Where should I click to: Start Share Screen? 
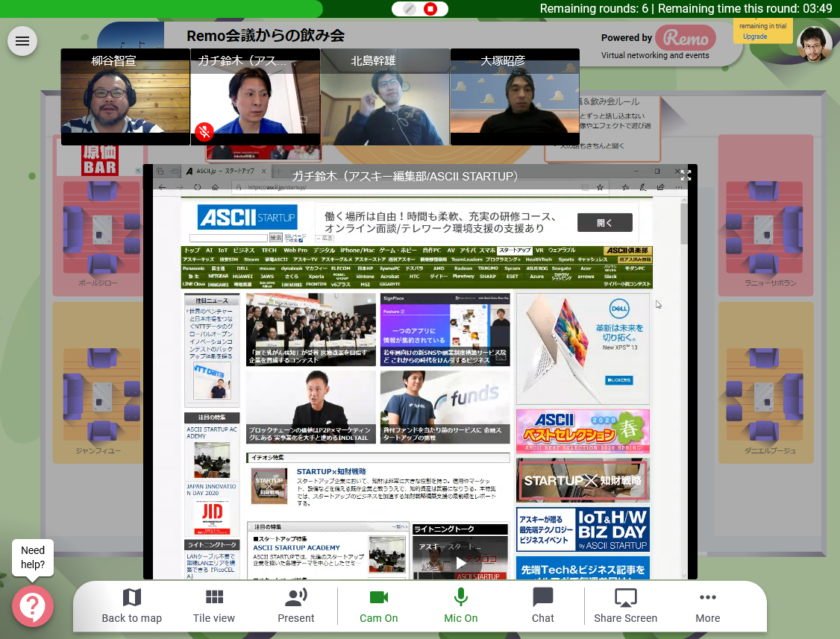625,606
